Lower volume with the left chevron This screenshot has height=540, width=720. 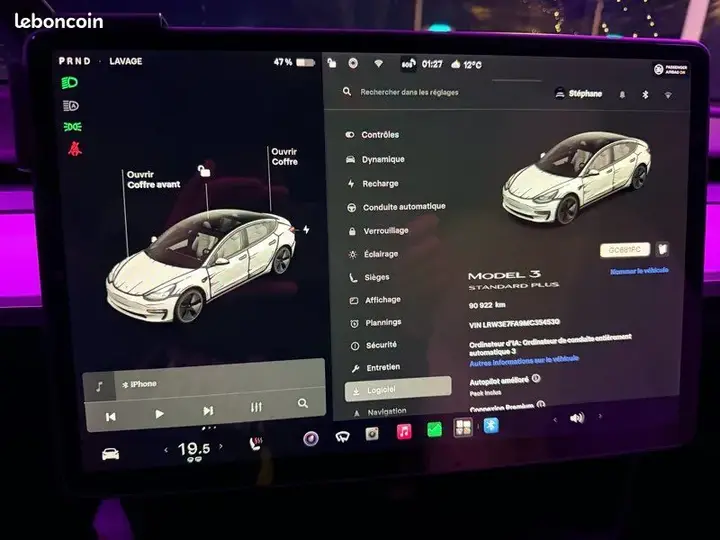555,419
